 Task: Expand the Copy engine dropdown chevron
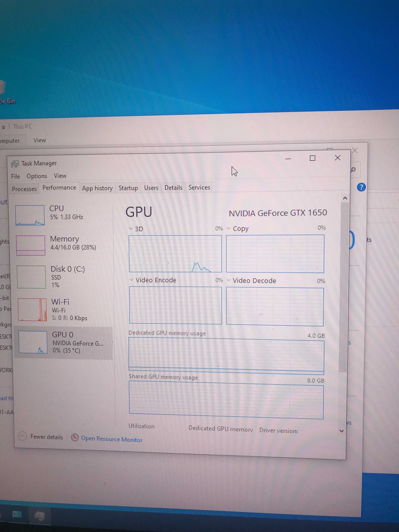[x=229, y=228]
